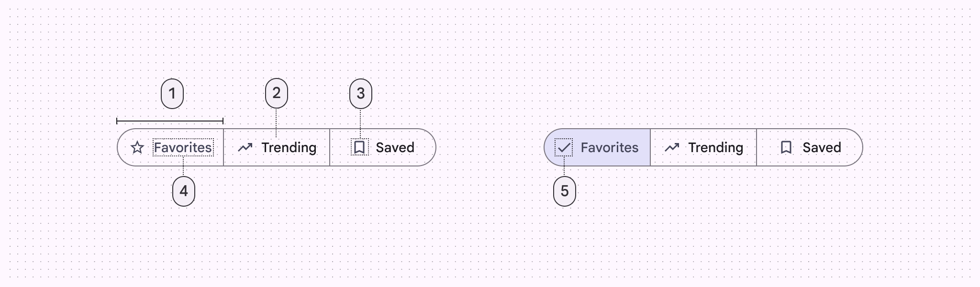Click the star icon in the left Favorites segment
This screenshot has height=287, width=980.
(x=137, y=147)
